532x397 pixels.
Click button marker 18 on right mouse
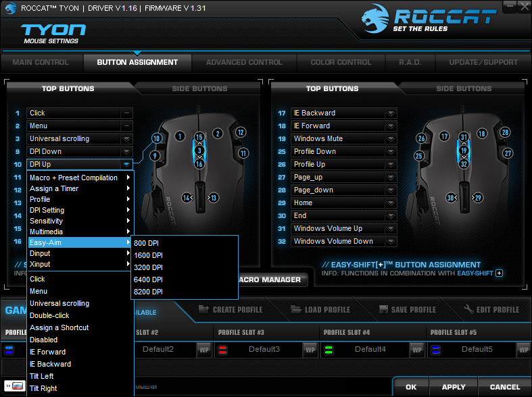482,134
